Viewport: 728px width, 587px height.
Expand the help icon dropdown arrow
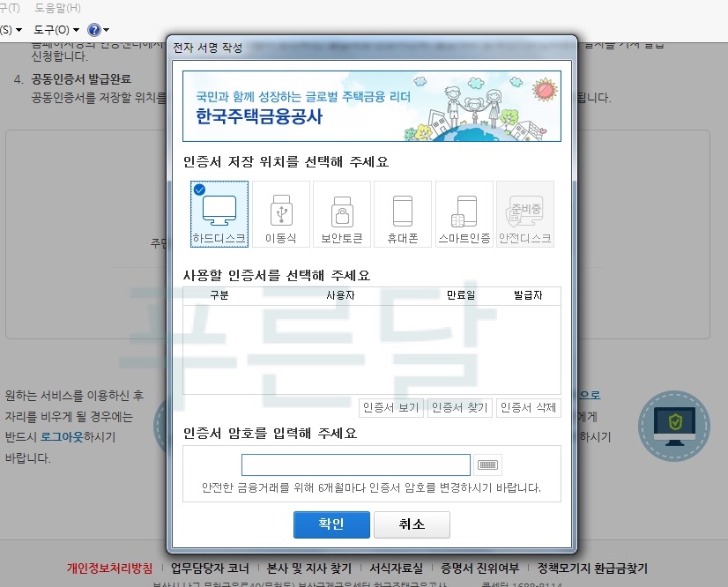[x=107, y=30]
